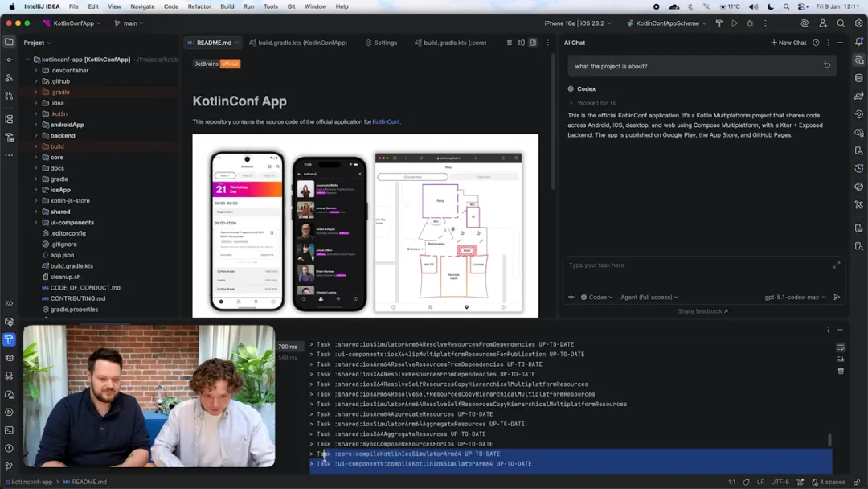Open the Git menu
868x489 pixels.
291,6
